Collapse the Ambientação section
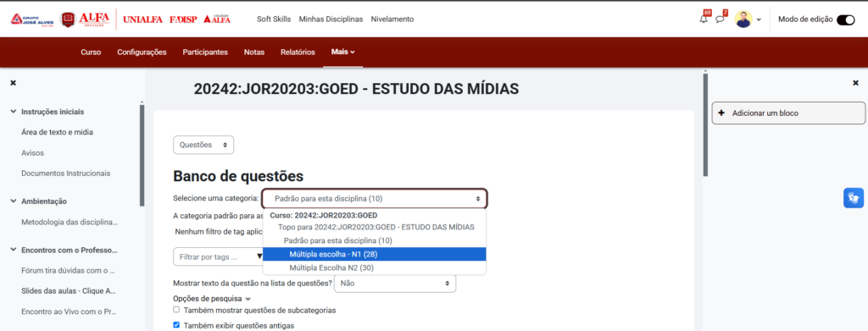868x331 pixels. (x=14, y=201)
